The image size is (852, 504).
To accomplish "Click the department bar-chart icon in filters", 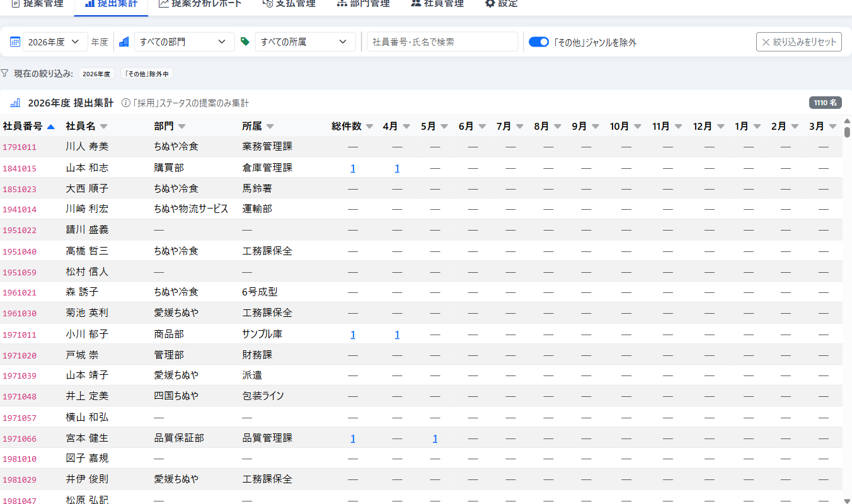I will pos(124,42).
